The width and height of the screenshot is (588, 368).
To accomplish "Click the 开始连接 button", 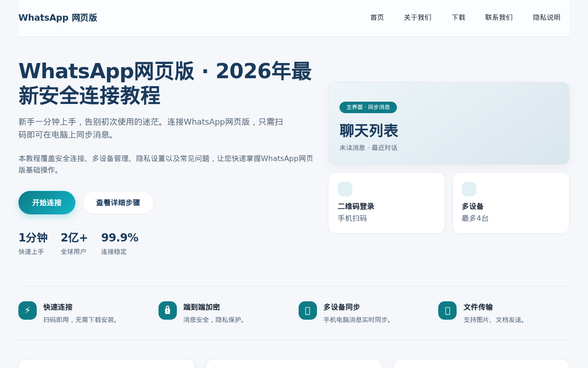I will pos(47,203).
